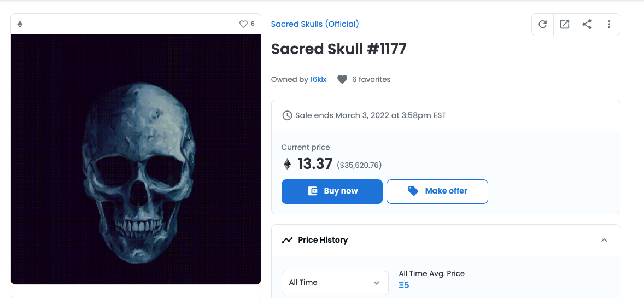Click the Ethereum icon above the skull image
Image resolution: width=644 pixels, height=298 pixels.
coord(20,24)
